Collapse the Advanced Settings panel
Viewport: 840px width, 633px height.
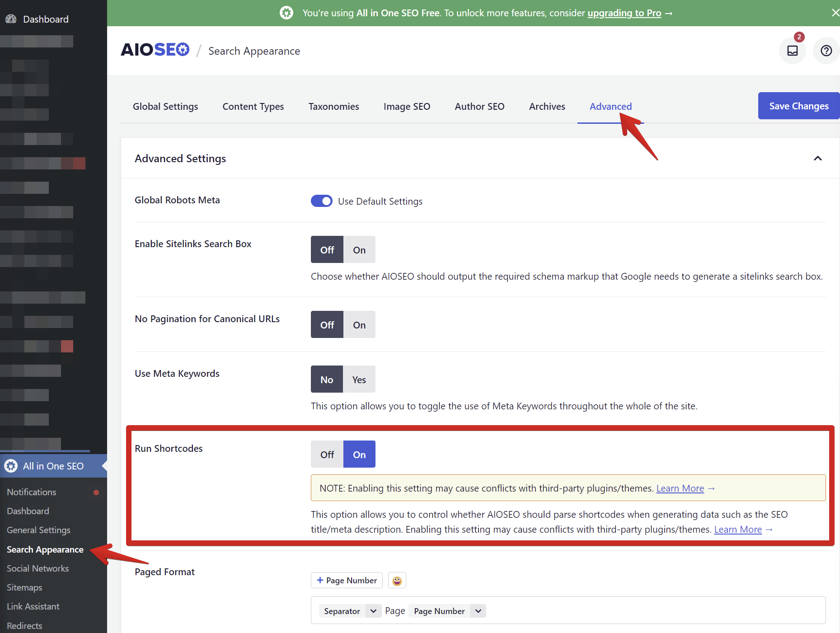817,158
